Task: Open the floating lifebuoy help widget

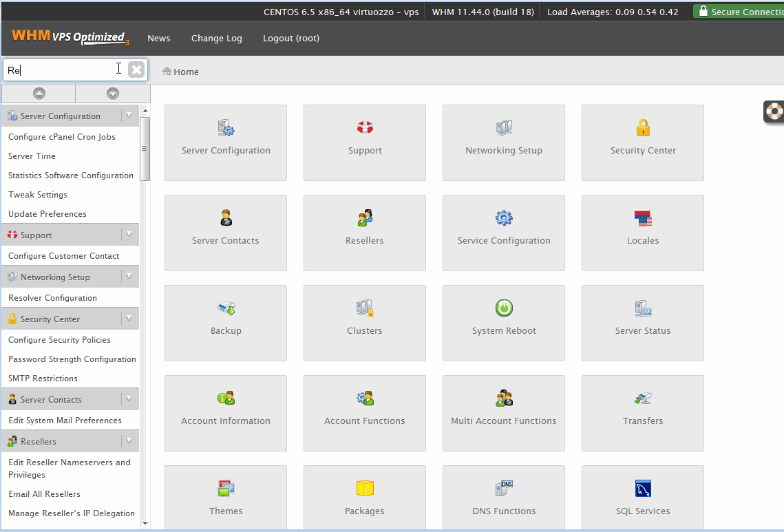Action: (x=774, y=111)
